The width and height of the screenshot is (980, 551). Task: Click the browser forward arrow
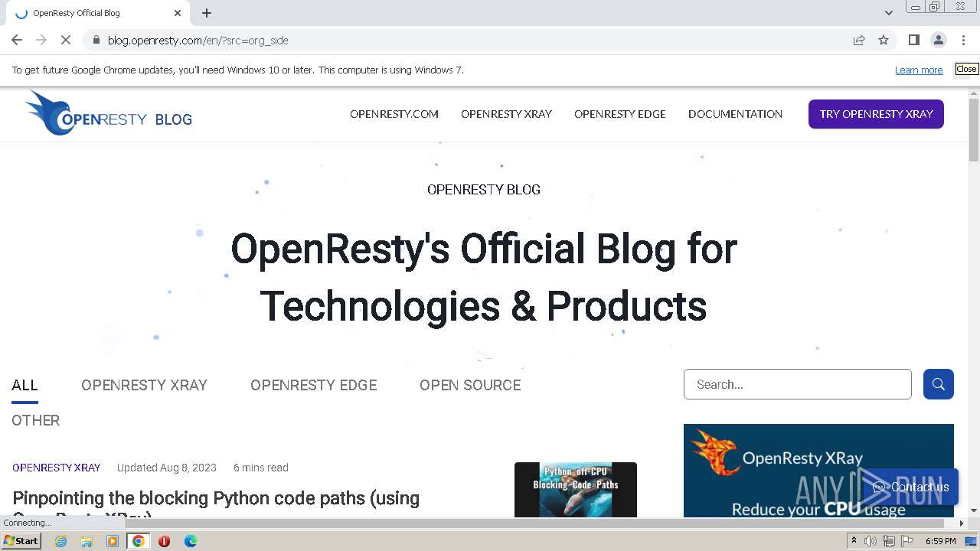coord(41,40)
